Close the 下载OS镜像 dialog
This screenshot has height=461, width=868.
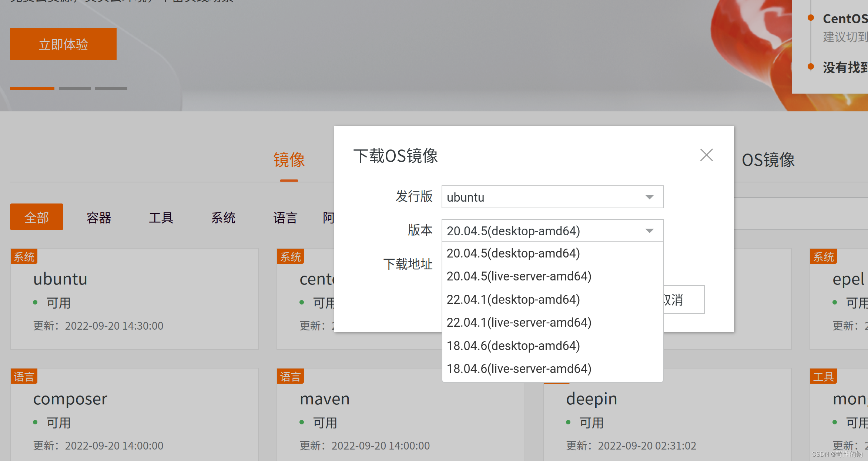tap(706, 155)
